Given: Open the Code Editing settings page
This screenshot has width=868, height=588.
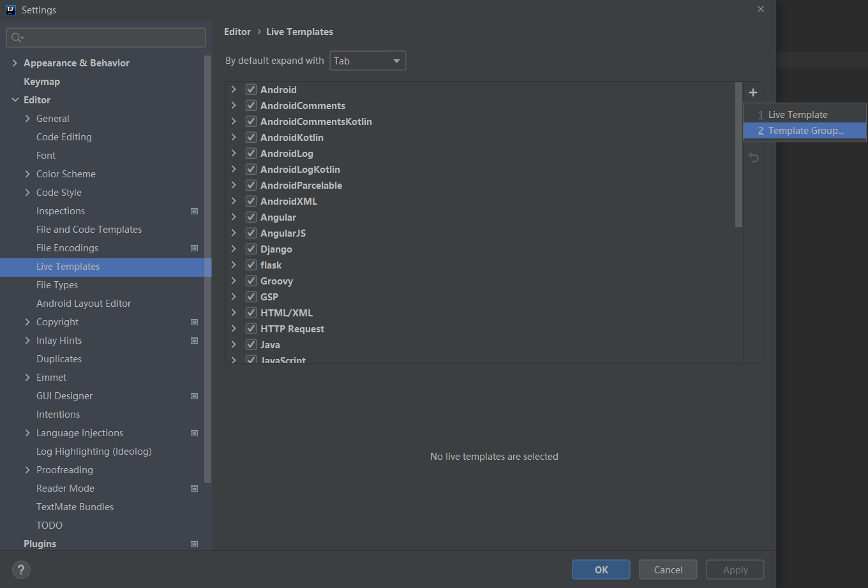Looking at the screenshot, I should pos(64,137).
